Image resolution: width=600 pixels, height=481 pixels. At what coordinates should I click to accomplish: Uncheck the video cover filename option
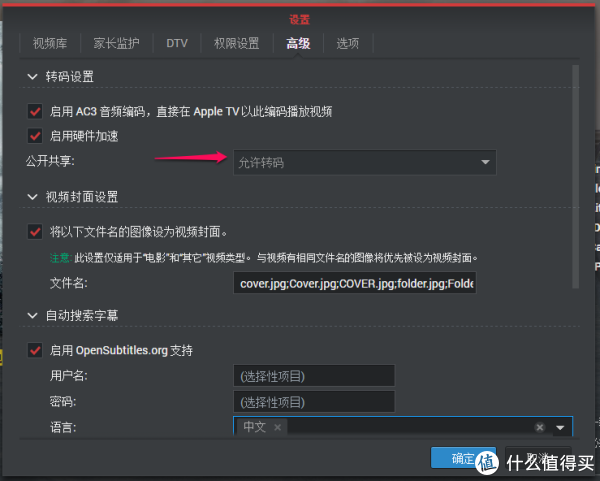tap(37, 231)
